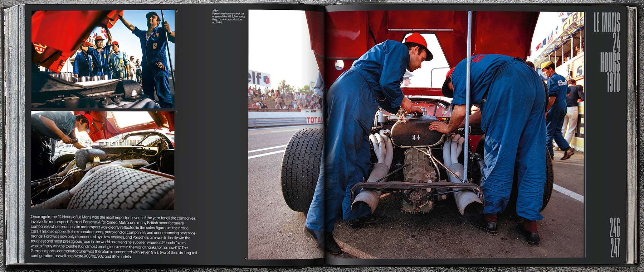Image resolution: width=644 pixels, height=272 pixels.
Task: Click page number "247"
Action: tap(615, 248)
